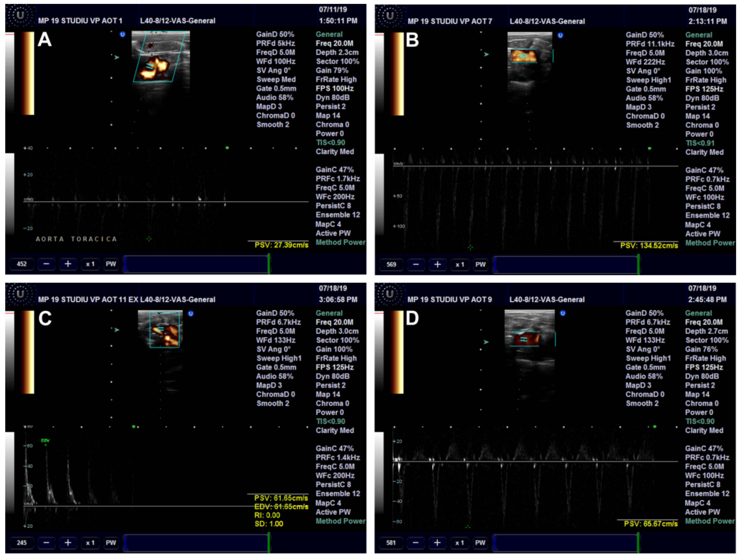The width and height of the screenshot is (742, 560).
Task: Click the green focus arrow in panel D
Action: (x=486, y=342)
